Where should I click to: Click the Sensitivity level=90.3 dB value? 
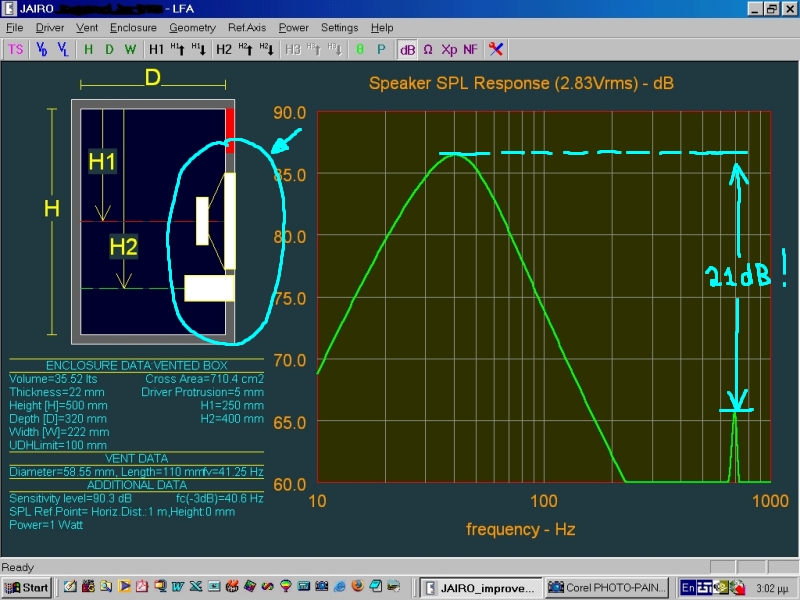point(70,498)
